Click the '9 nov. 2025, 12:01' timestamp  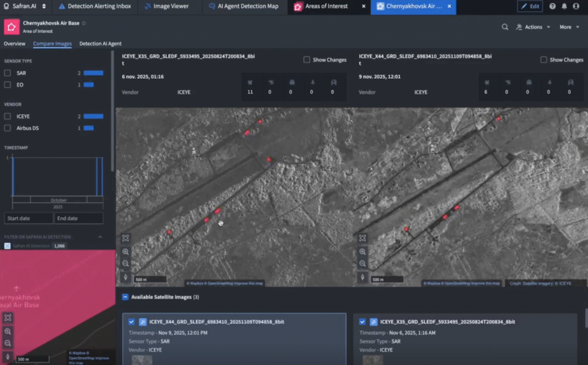(x=379, y=77)
